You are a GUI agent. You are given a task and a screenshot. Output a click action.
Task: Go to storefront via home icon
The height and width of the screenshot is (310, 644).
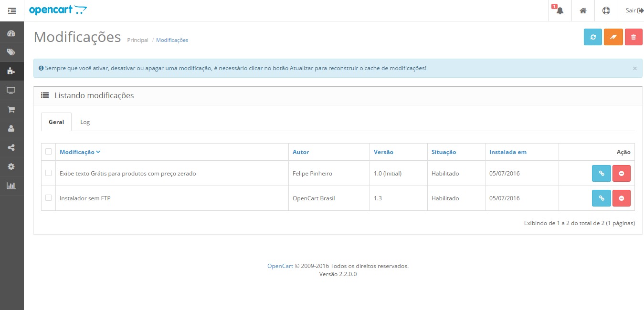coord(583,10)
